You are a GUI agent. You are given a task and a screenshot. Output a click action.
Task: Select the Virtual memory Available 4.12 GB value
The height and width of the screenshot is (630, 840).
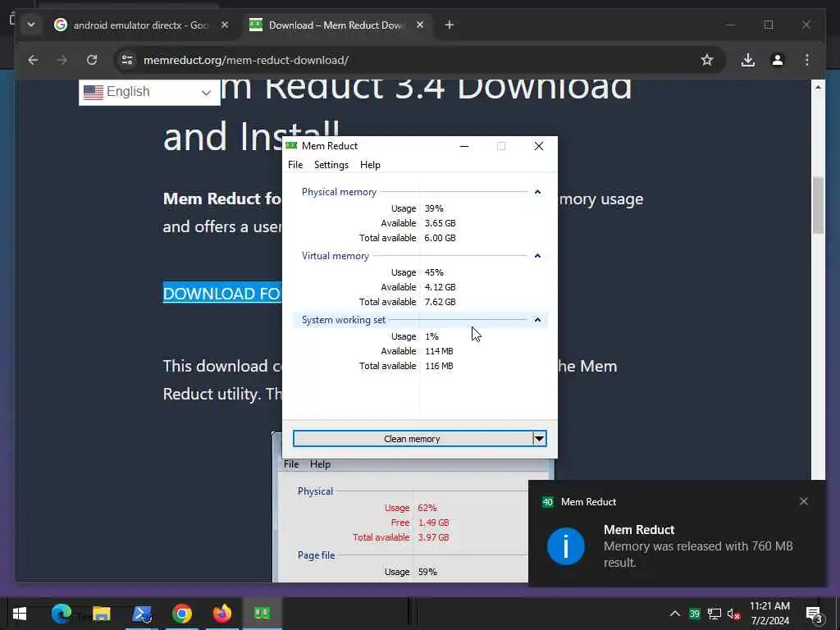(440, 287)
